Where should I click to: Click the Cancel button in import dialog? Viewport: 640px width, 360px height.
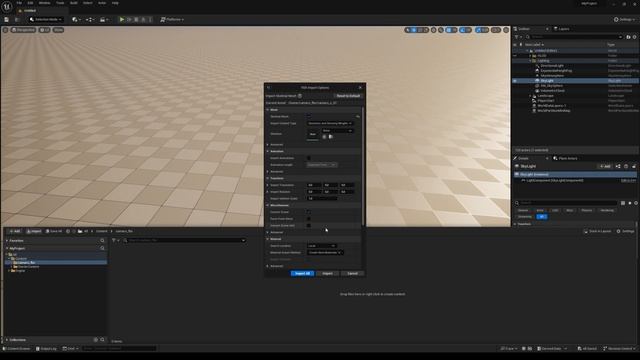click(352, 273)
